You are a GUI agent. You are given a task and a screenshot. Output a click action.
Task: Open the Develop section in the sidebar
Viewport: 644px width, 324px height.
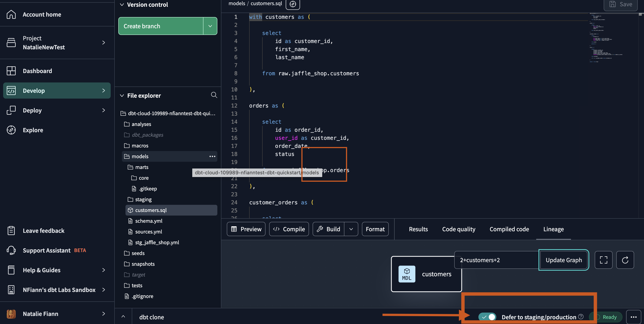tap(34, 91)
